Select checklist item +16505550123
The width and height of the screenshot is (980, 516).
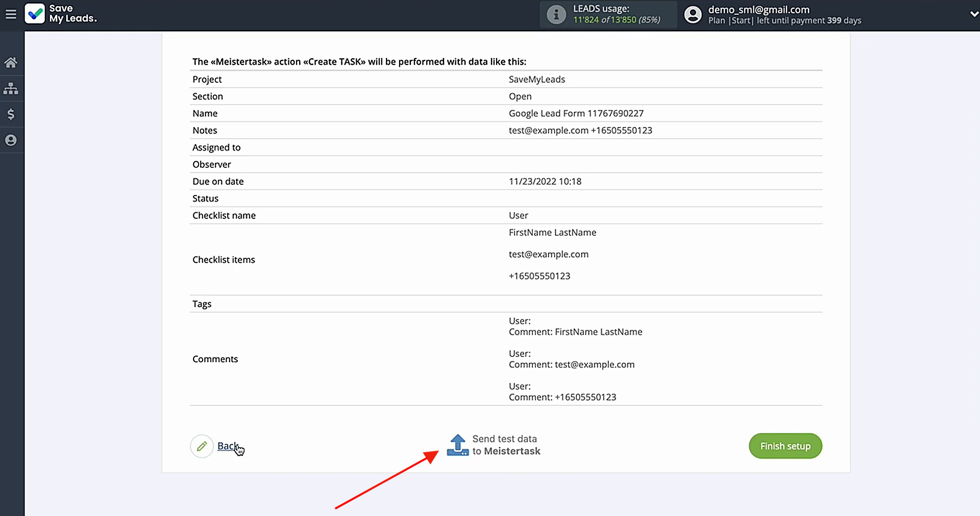[x=540, y=276]
